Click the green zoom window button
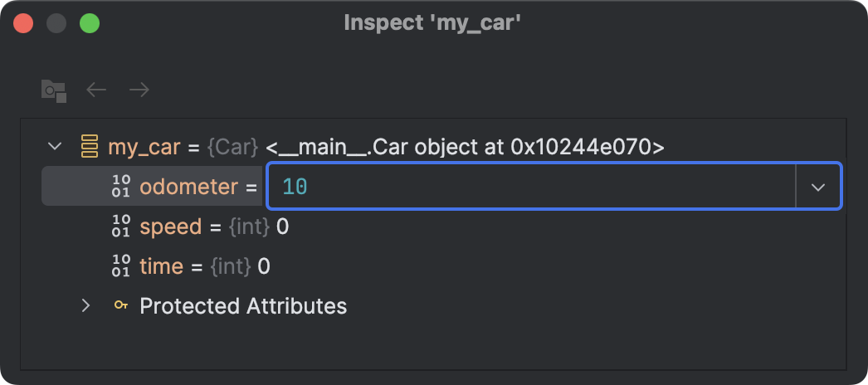868x385 pixels. pos(90,23)
